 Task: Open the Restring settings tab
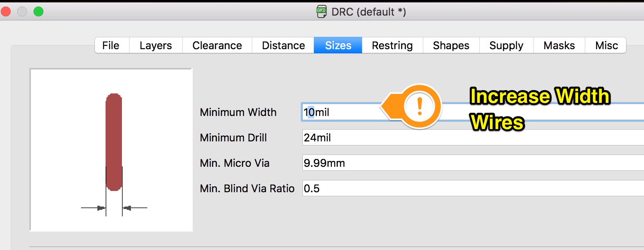tap(392, 45)
